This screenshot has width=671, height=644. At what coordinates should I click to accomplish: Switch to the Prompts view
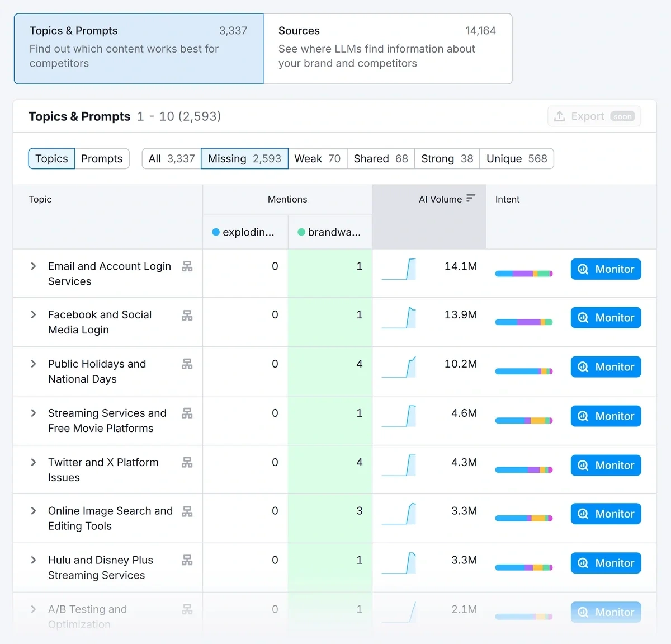102,158
